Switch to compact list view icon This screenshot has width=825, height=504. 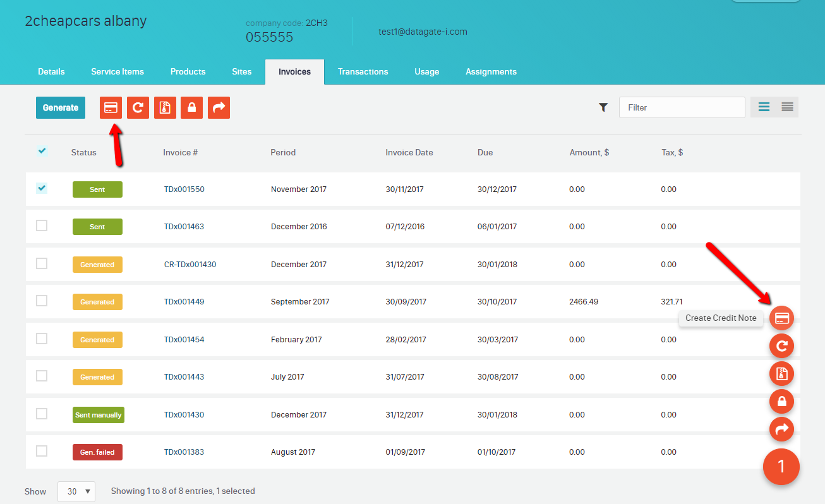[x=787, y=107]
